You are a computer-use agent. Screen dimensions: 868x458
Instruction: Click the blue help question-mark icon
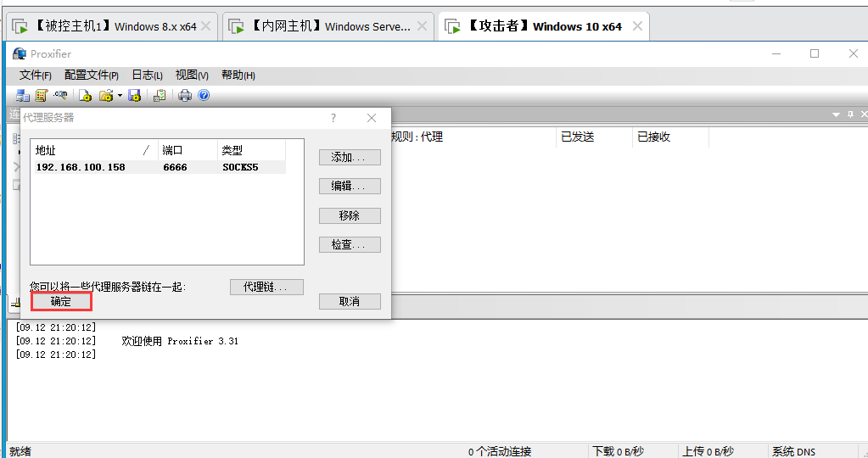coord(204,96)
